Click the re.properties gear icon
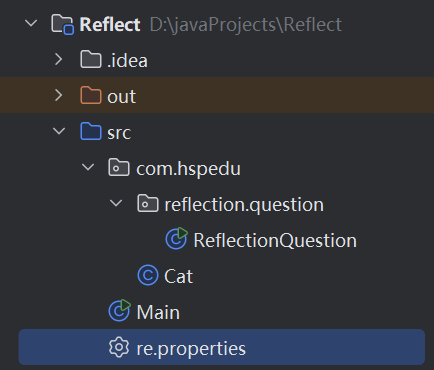This screenshot has width=434, height=370. [x=119, y=347]
